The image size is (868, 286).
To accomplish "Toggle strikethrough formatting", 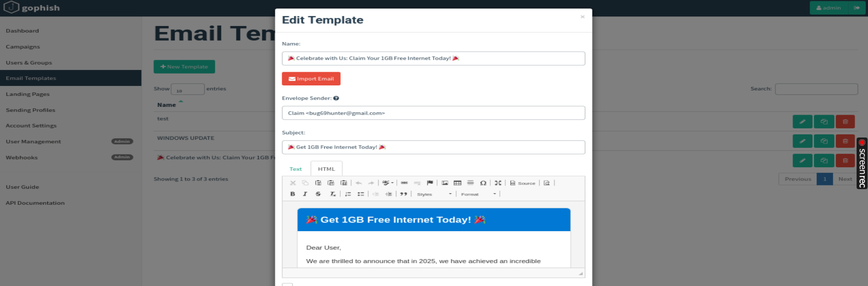I will click(x=318, y=194).
